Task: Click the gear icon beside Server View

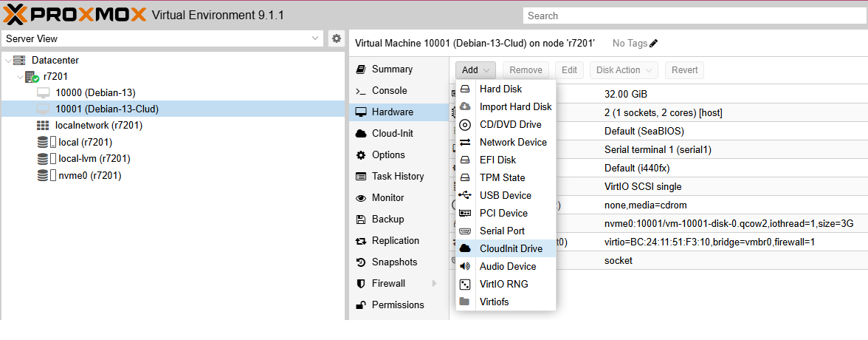Action: coord(336,38)
